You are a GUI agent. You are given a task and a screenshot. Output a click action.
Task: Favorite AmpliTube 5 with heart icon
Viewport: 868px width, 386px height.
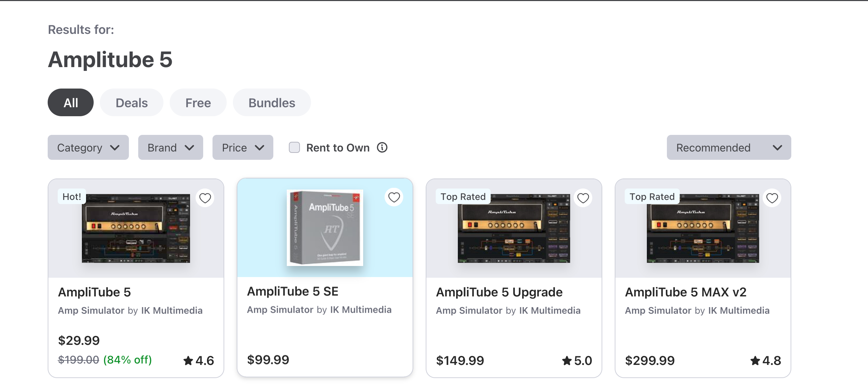coord(205,198)
